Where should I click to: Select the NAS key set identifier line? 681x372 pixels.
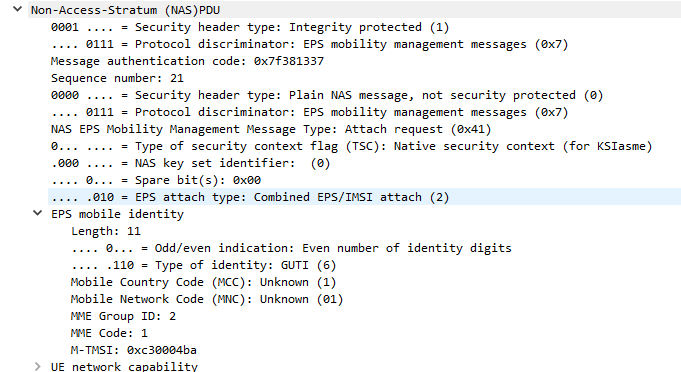pyautogui.click(x=190, y=163)
